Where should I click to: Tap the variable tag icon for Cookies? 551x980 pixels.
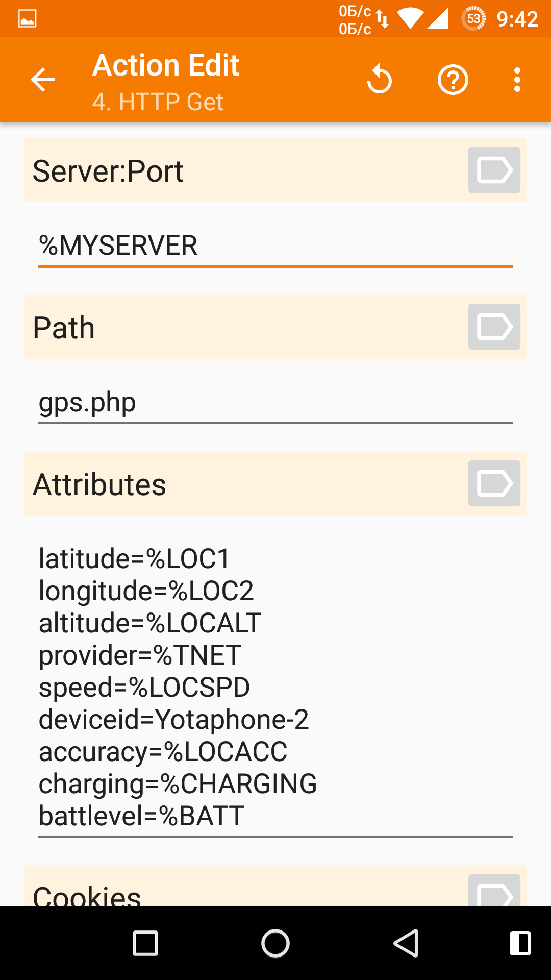pos(494,892)
